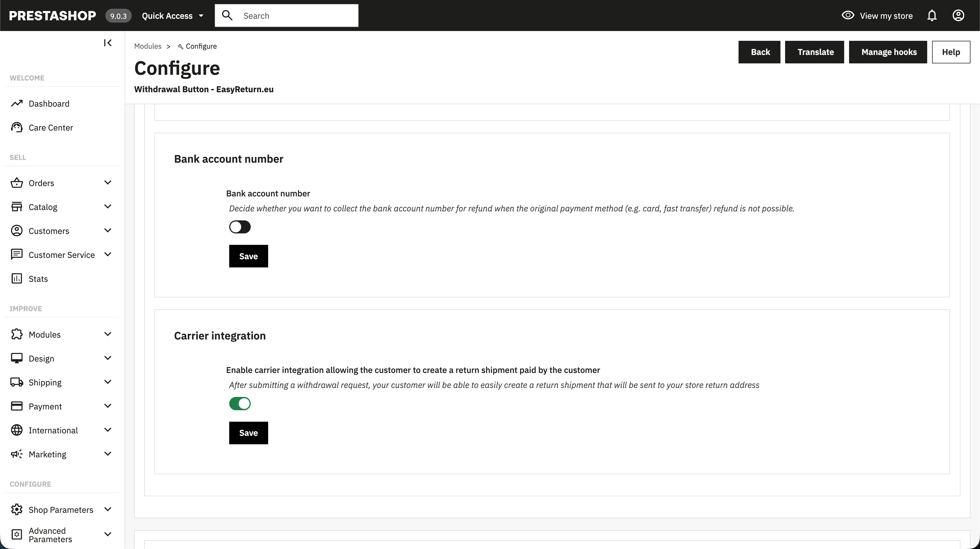This screenshot has height=549, width=980.
Task: Open the user profile icon
Action: [x=958, y=16]
